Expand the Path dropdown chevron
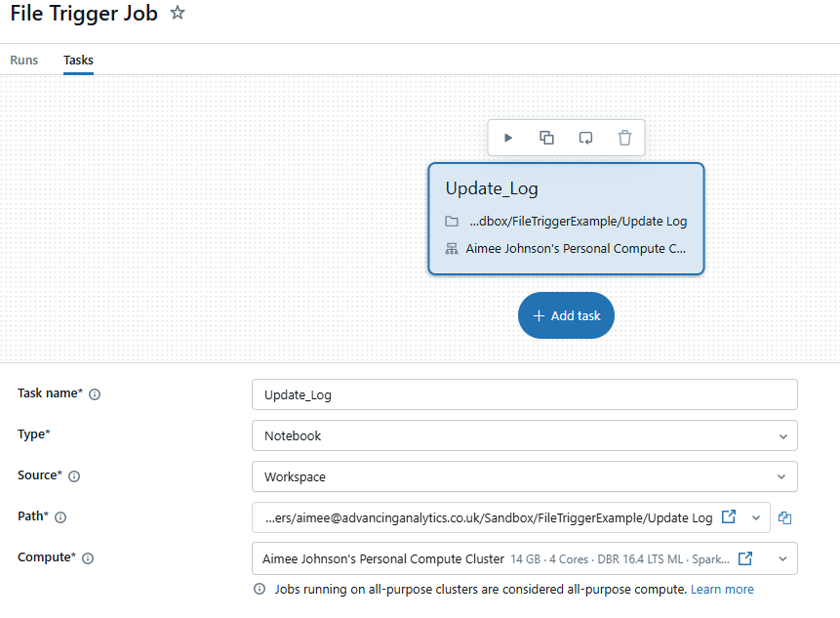Image resolution: width=840 pixels, height=618 pixels. [755, 517]
